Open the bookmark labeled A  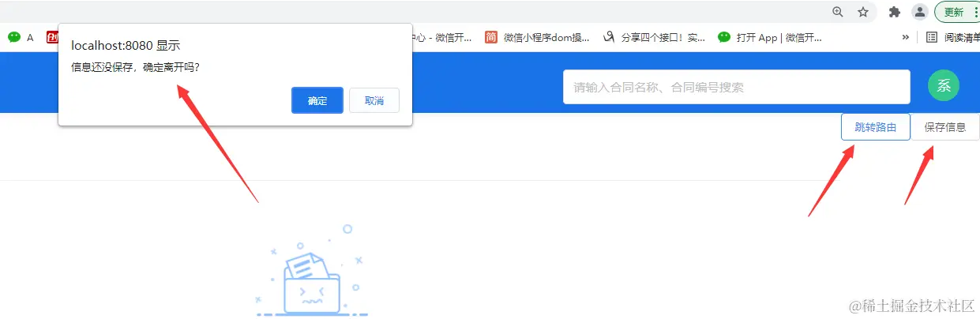point(21,37)
